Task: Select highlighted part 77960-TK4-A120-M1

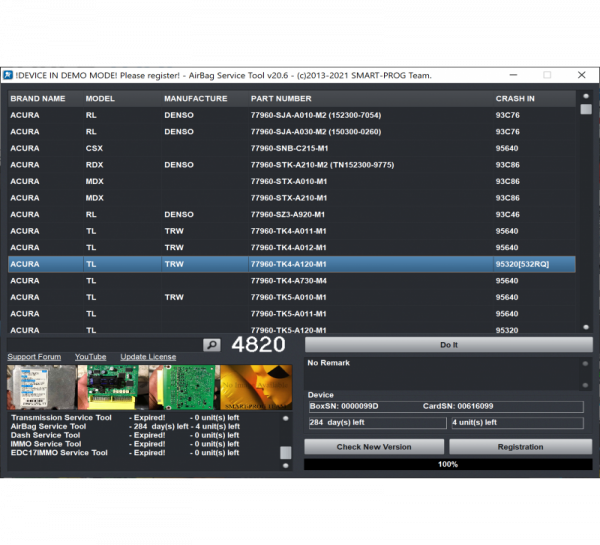Action: tap(289, 264)
